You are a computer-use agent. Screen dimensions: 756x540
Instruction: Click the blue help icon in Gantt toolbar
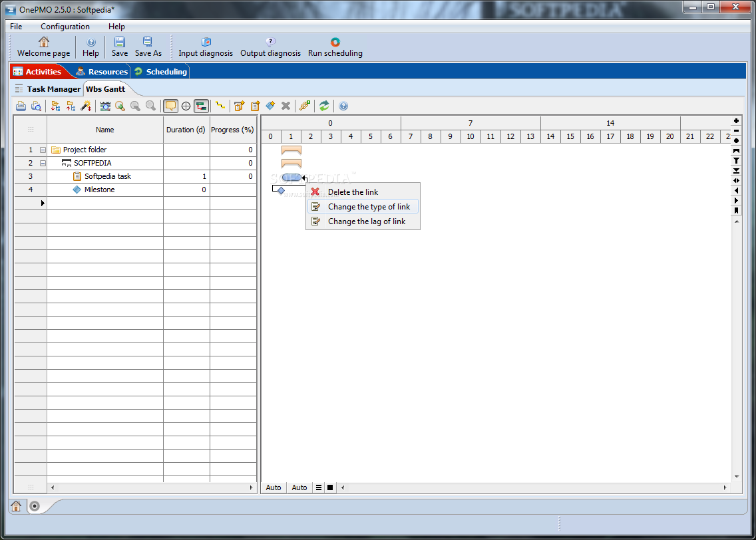(x=343, y=106)
